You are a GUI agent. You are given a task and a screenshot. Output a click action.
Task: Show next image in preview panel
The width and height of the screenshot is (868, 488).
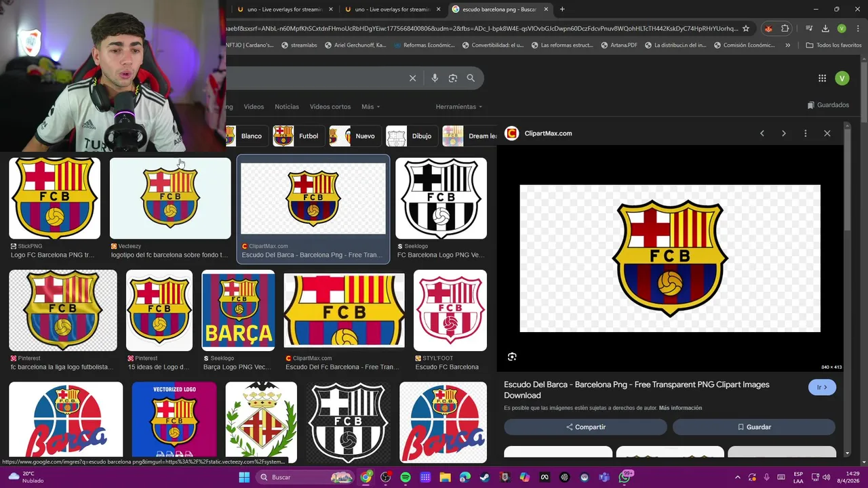[x=784, y=134]
